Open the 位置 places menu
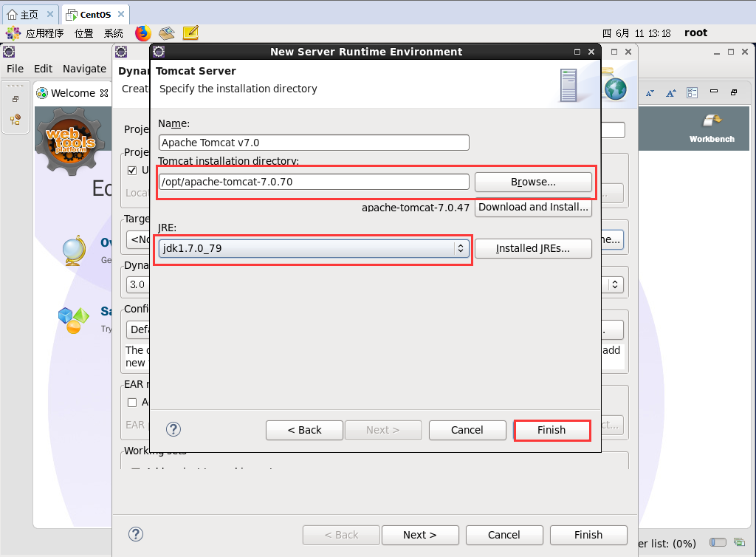The image size is (756, 557). (84, 33)
